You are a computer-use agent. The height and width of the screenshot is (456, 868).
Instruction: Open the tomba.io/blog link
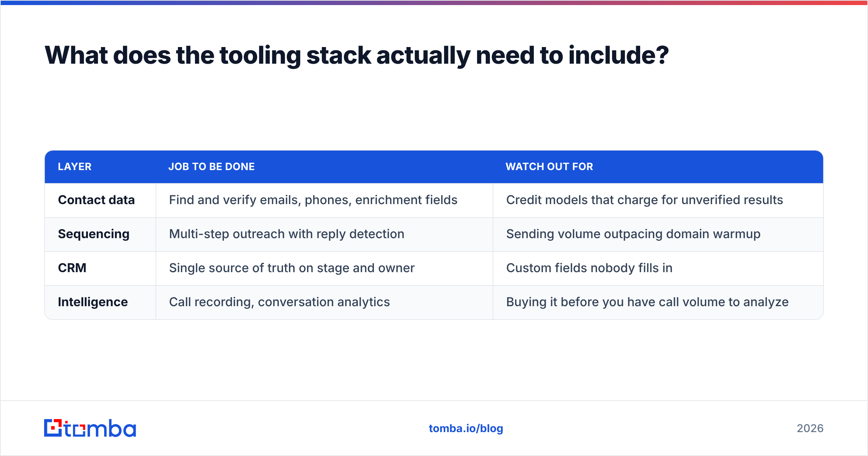click(x=466, y=428)
